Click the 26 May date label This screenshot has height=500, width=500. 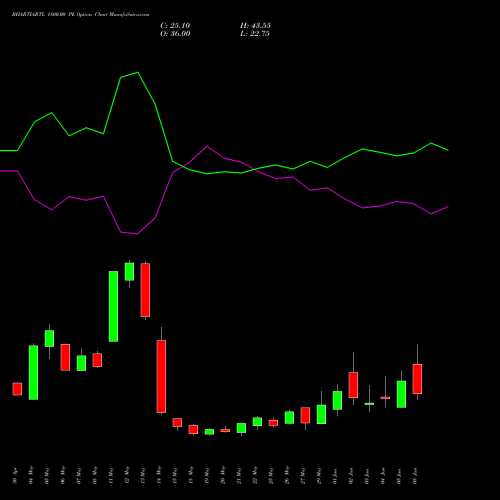pyautogui.click(x=287, y=476)
